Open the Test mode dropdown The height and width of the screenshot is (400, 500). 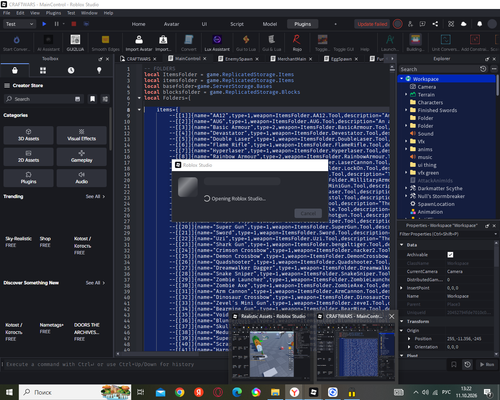(x=19, y=24)
